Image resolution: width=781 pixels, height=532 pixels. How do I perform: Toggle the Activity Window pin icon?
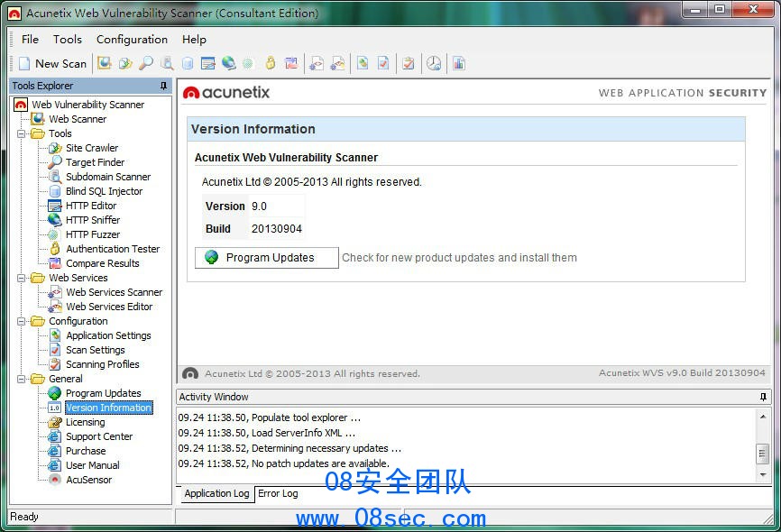click(763, 397)
